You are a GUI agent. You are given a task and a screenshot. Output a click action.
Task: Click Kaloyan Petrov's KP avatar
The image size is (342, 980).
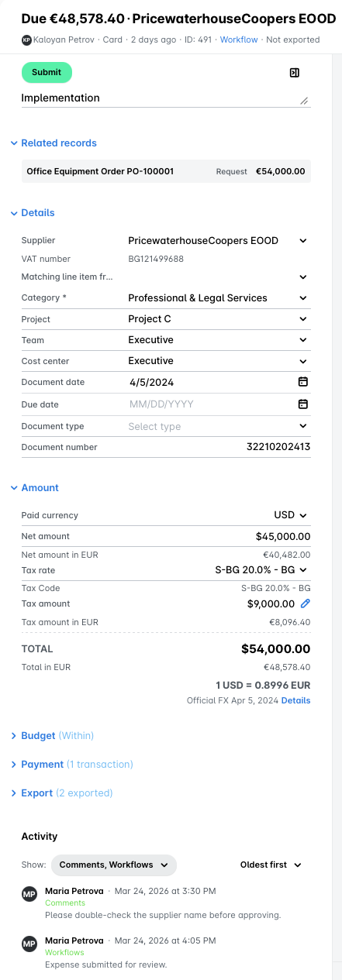coord(27,40)
